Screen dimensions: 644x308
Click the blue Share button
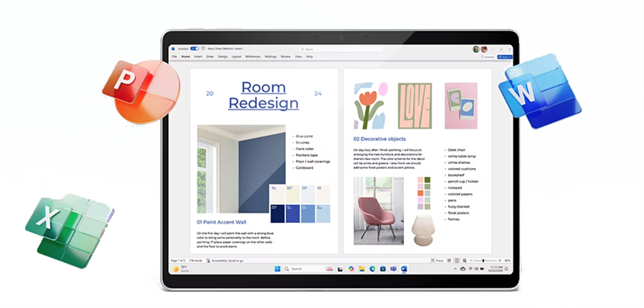point(505,57)
